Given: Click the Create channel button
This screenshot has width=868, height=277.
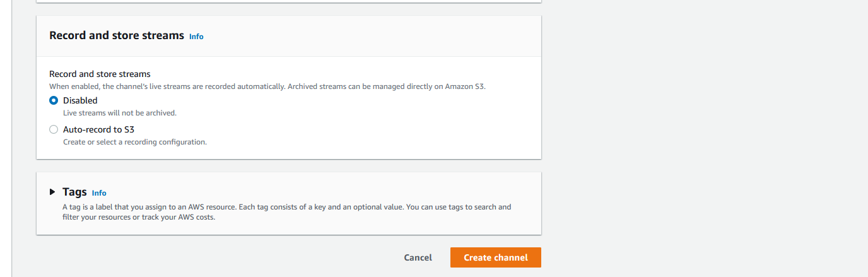Looking at the screenshot, I should pyautogui.click(x=496, y=257).
